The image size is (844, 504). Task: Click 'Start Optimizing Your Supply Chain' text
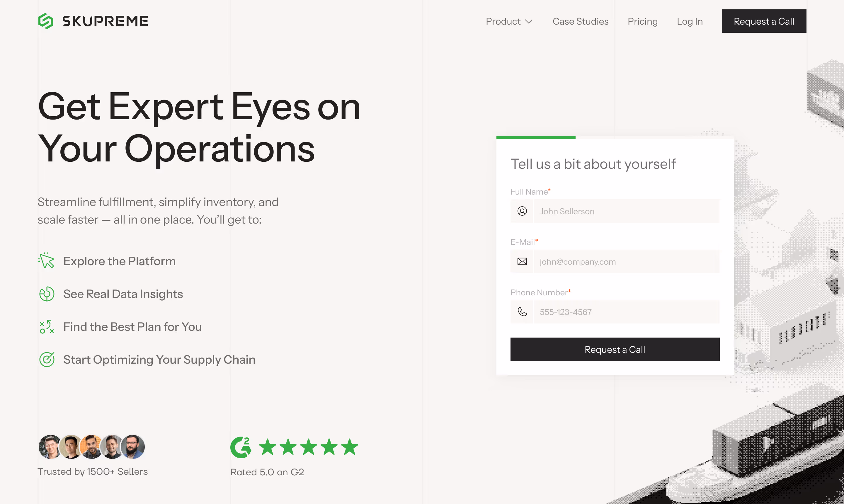coord(159,360)
